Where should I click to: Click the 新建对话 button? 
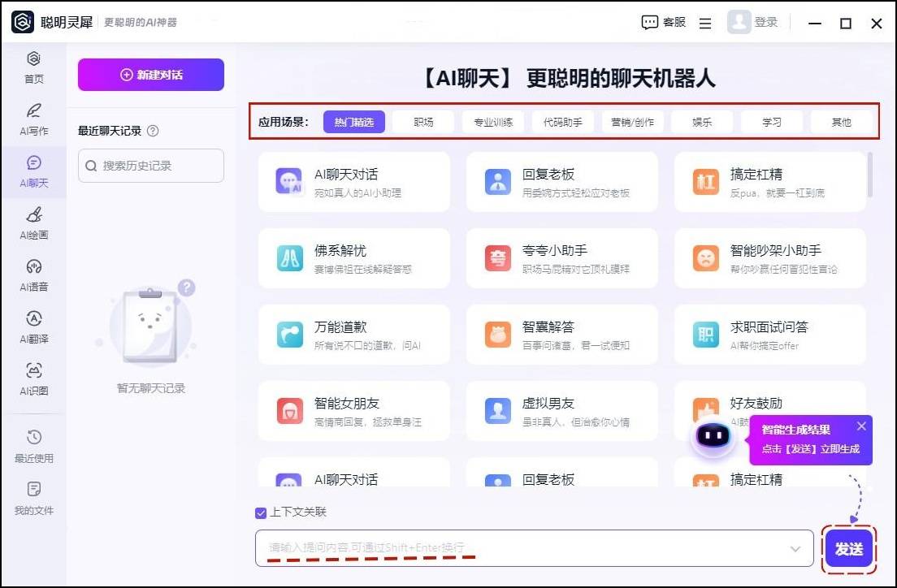[151, 75]
